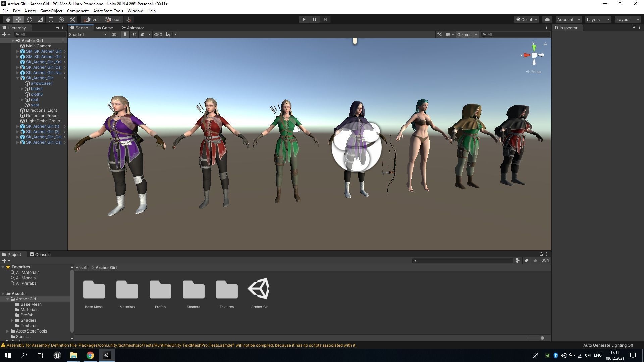Click the Play button
Screen dimensions: 644x362
[304, 19]
